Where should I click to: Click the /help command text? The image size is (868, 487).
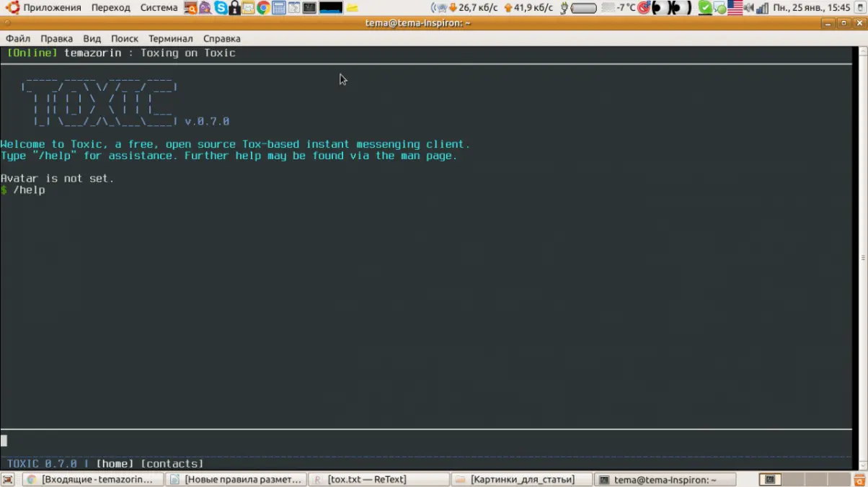tap(29, 190)
